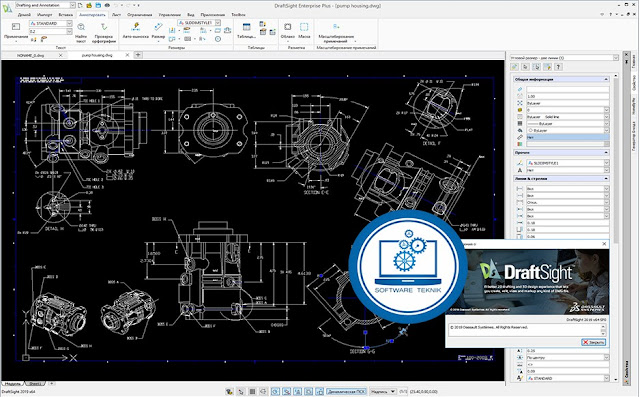Click the Print icon in quick access
Image resolution: width=640 pixels, height=397 pixels.
(107, 5)
